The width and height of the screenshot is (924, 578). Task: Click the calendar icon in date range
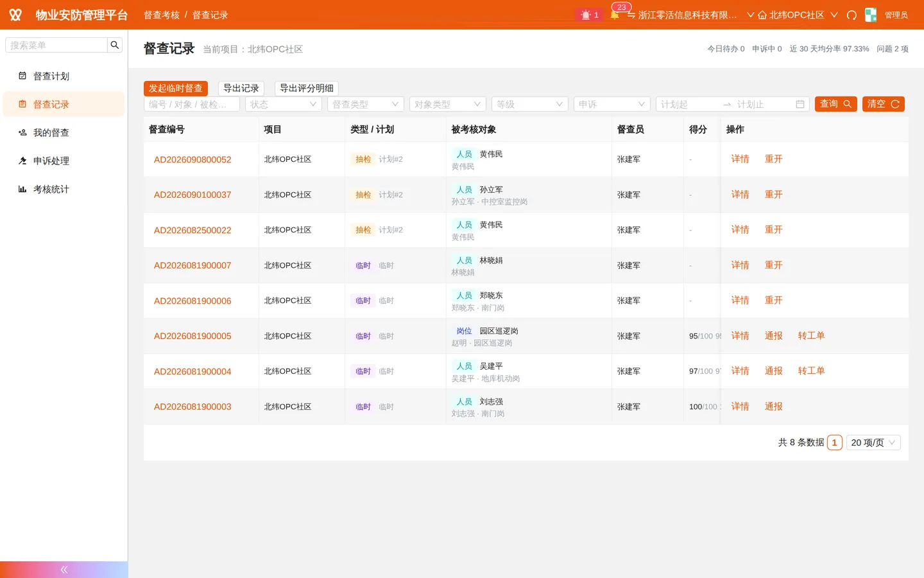pos(800,104)
